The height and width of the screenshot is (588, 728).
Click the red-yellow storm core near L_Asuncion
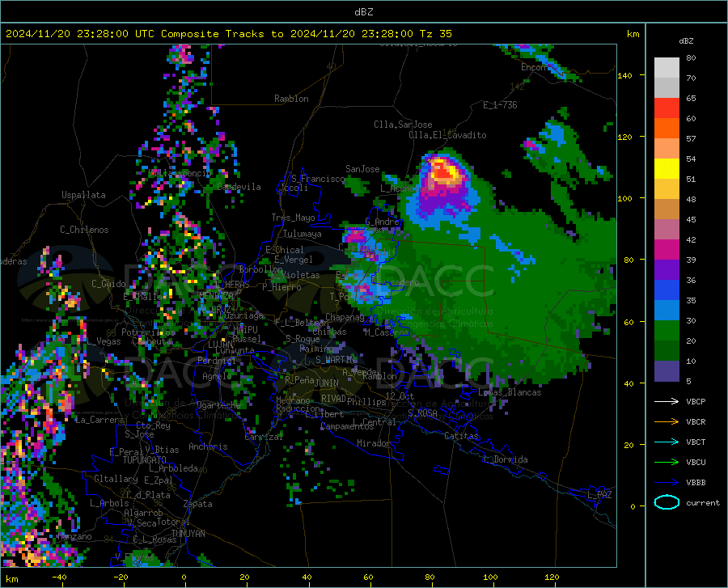click(443, 171)
